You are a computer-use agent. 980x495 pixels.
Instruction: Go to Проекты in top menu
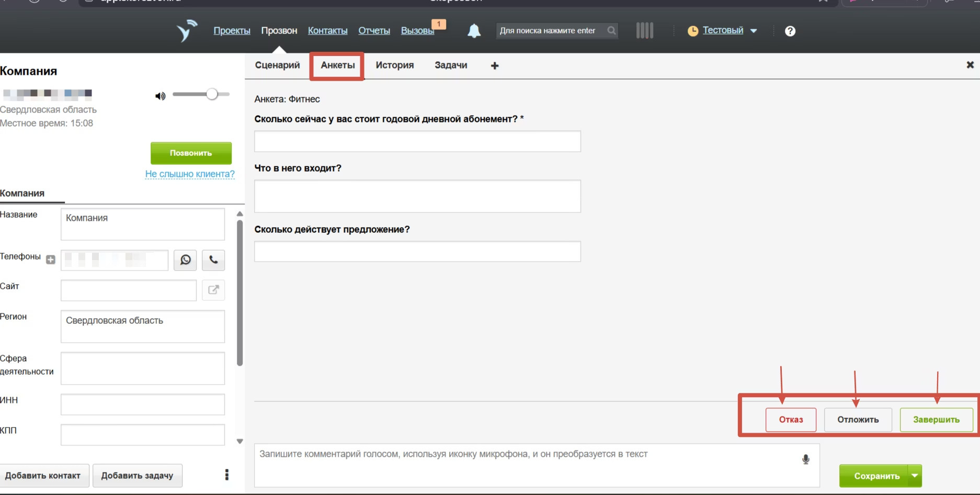232,31
